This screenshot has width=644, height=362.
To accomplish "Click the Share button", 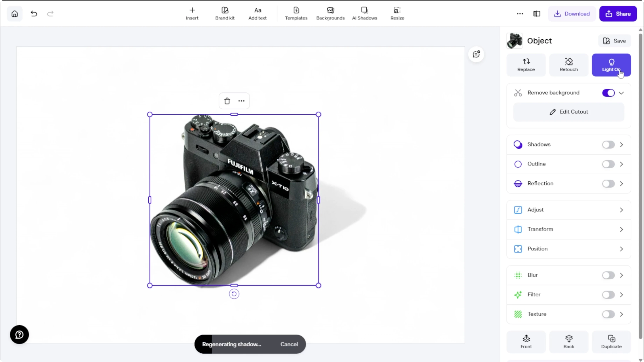I will (618, 14).
